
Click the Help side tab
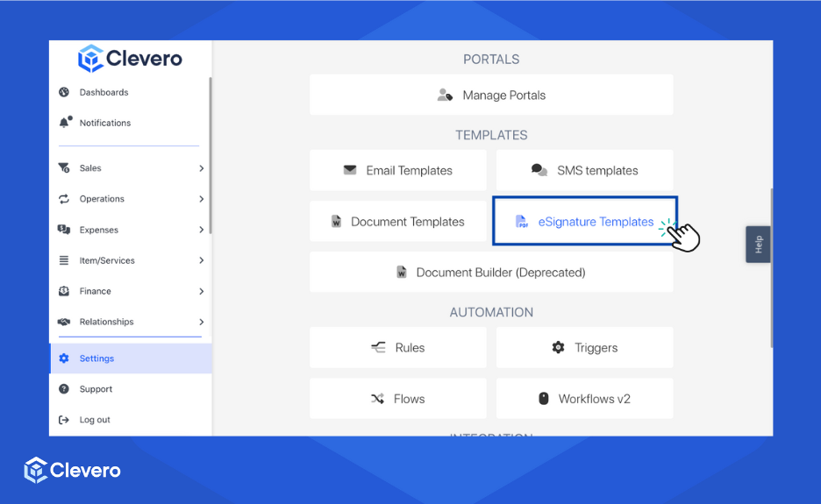[758, 245]
